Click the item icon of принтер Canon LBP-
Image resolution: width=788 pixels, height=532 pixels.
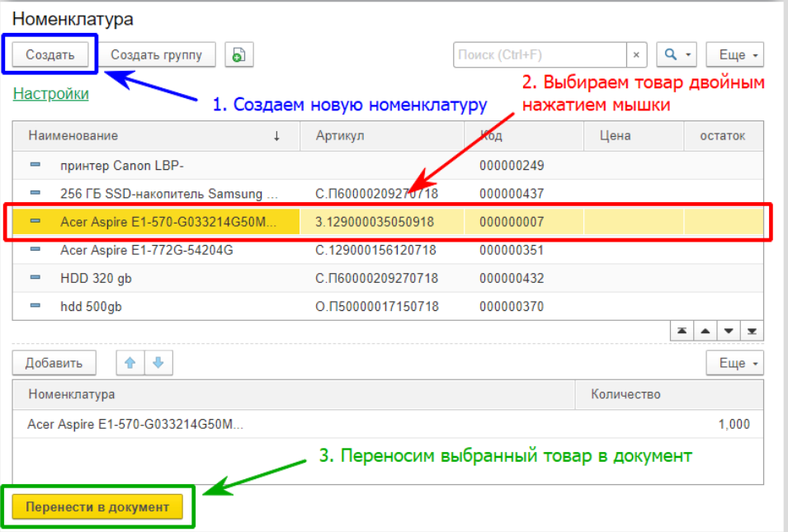click(x=35, y=164)
